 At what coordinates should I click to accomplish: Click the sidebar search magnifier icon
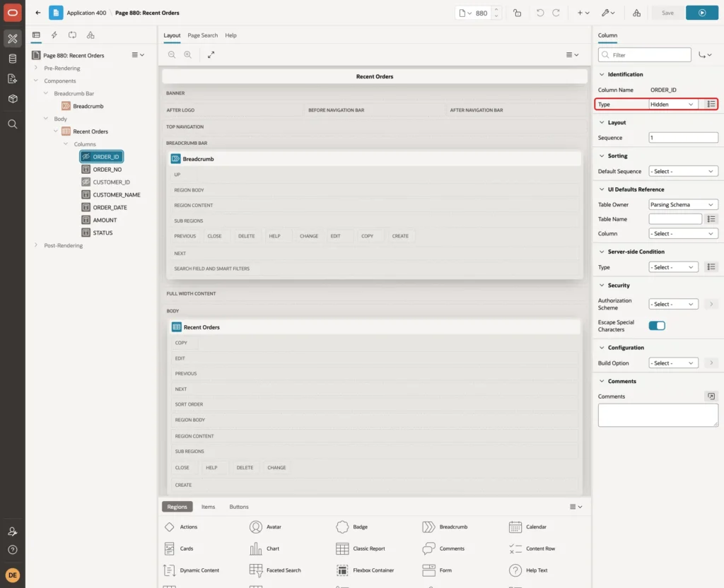tap(13, 124)
